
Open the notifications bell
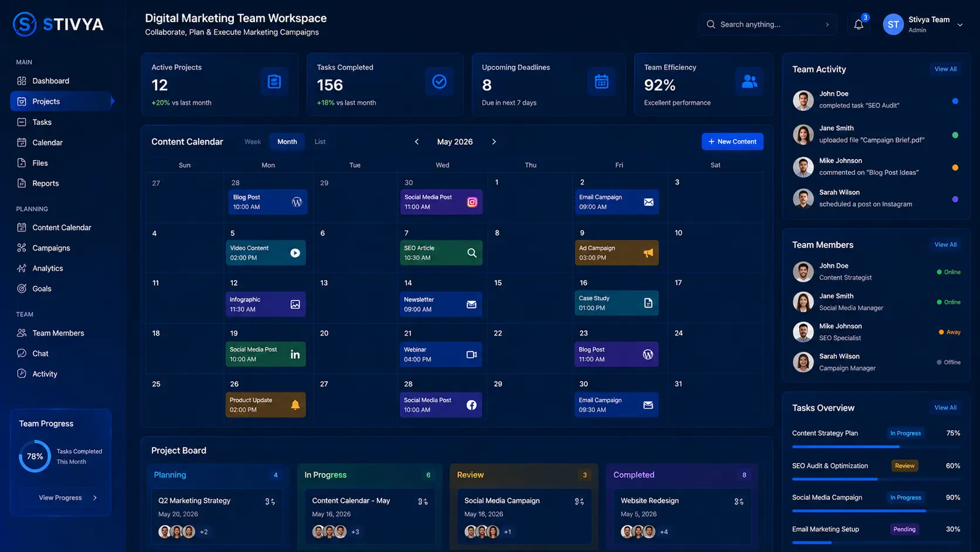coord(858,25)
